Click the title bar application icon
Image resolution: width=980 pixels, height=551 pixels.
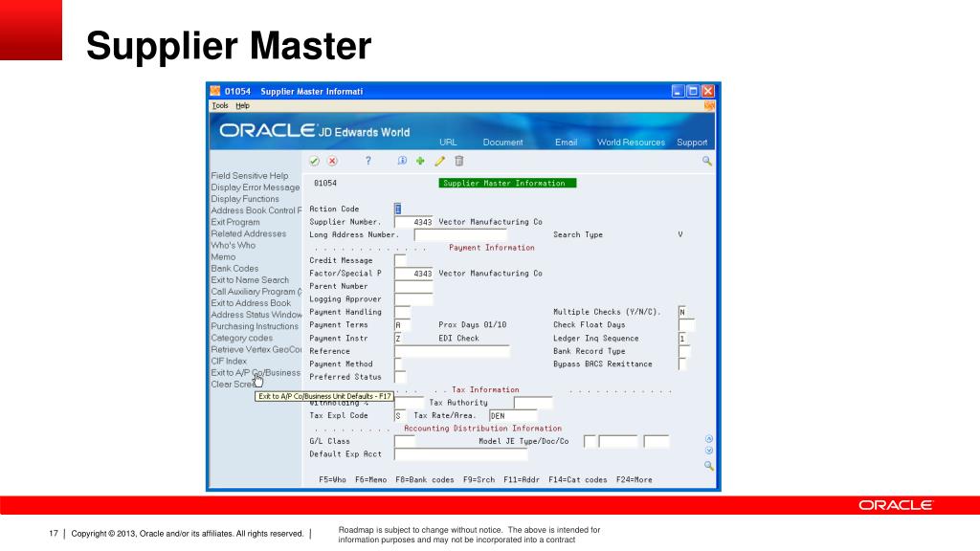215,91
